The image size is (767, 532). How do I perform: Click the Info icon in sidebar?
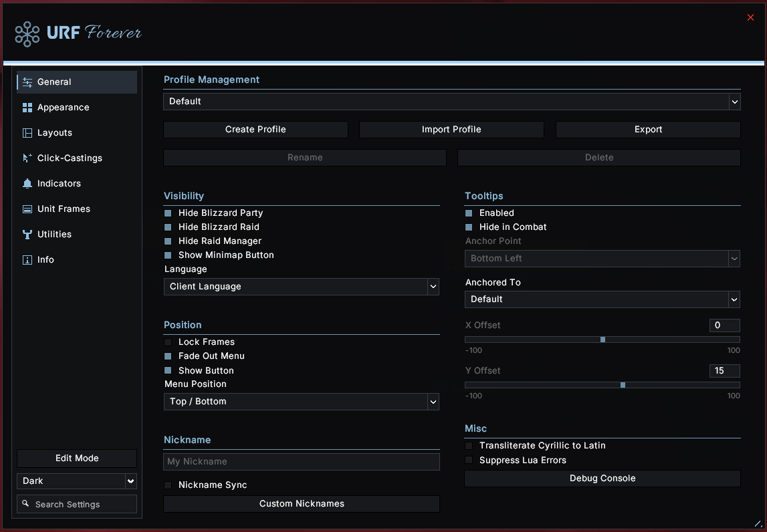tap(27, 259)
